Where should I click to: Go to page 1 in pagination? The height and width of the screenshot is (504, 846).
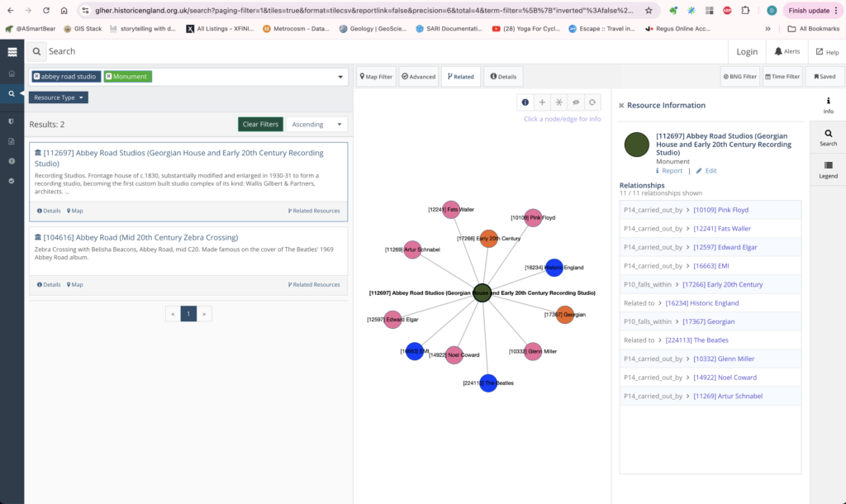(188, 314)
